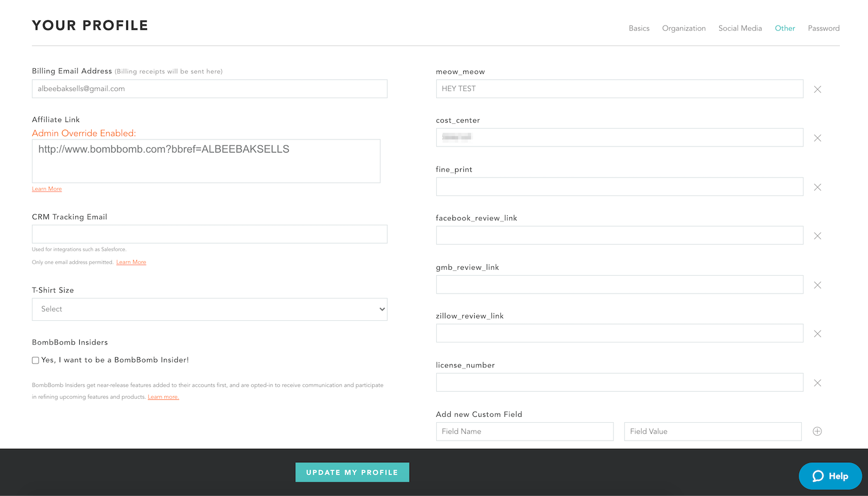Open the Help chat bubble

pos(830,476)
